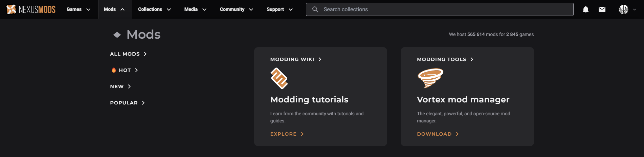Click the diamond icon beside Mods heading
The width and height of the screenshot is (644, 157).
(117, 35)
